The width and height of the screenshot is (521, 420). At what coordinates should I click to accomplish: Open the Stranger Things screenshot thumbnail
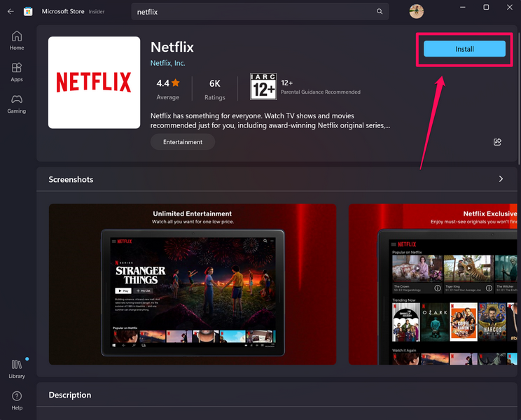[x=193, y=283]
